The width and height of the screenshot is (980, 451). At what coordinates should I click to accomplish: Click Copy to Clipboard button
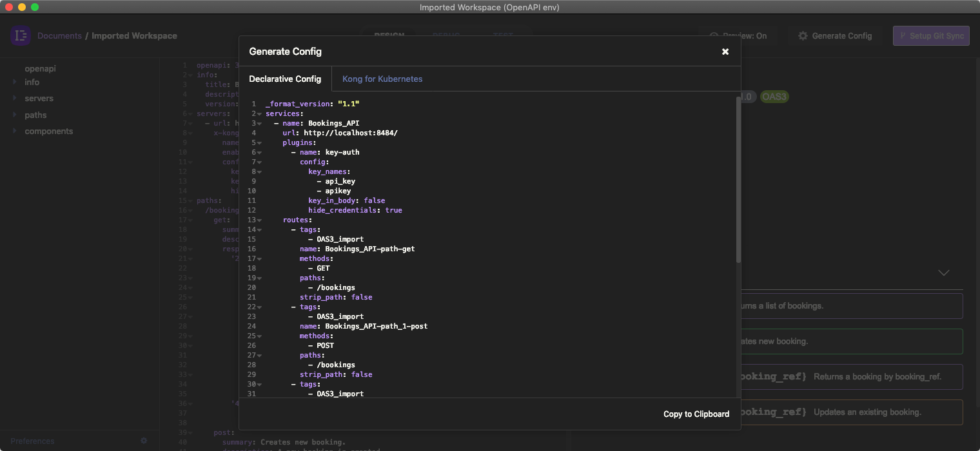click(696, 414)
